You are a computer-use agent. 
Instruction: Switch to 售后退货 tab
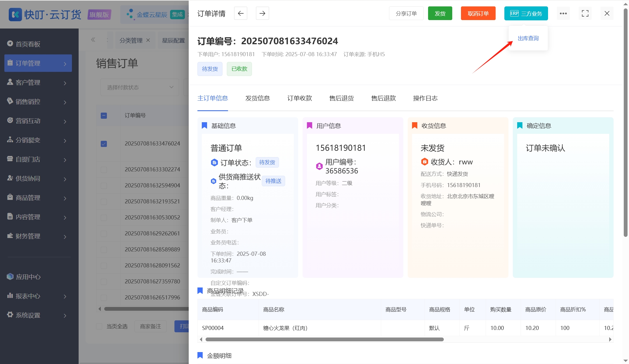coord(341,98)
